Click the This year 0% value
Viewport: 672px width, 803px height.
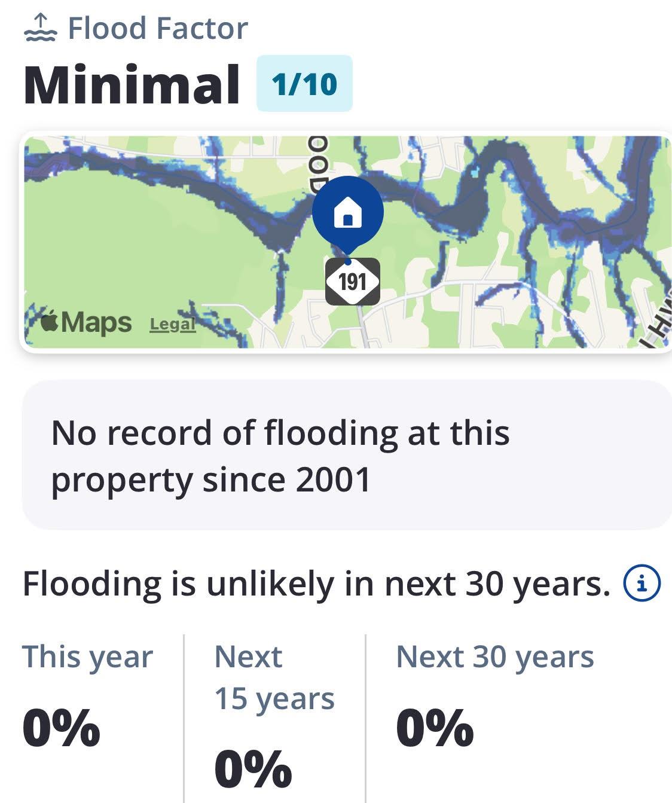coord(62,728)
